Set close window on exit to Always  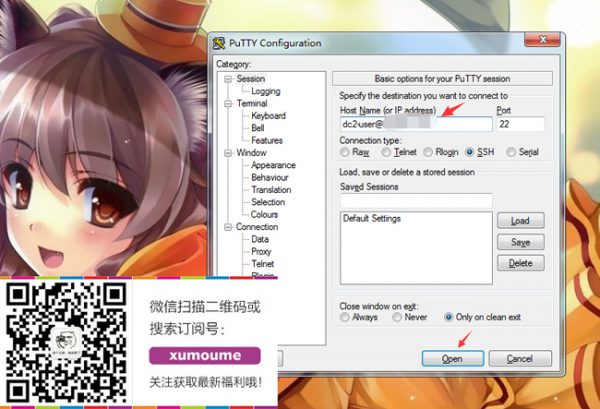pyautogui.click(x=346, y=317)
